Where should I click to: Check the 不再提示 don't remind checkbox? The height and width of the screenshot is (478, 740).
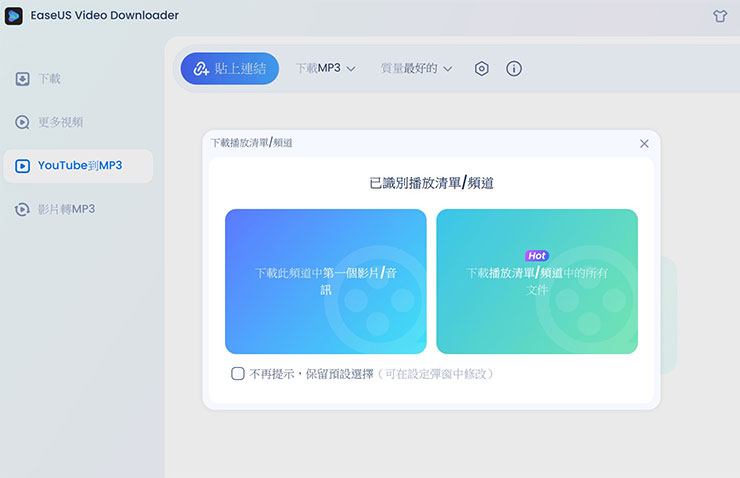click(x=238, y=374)
